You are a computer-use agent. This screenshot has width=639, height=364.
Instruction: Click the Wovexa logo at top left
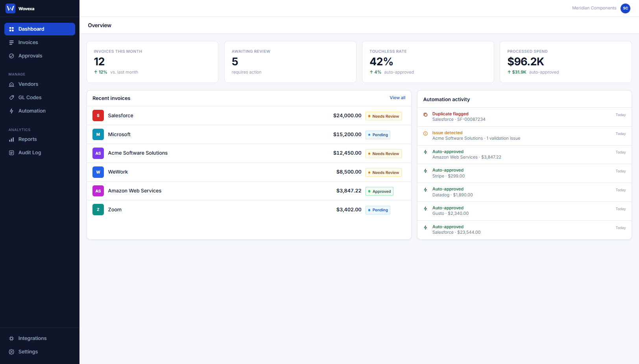10,8
